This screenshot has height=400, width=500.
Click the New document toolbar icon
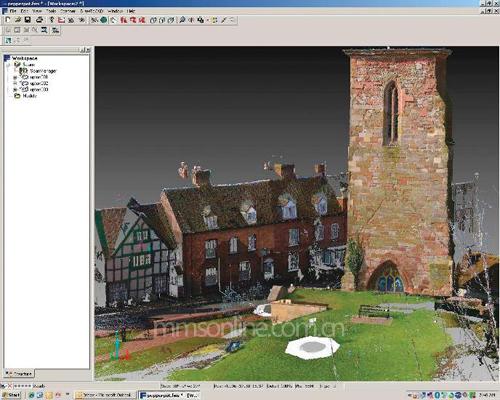(8, 20)
